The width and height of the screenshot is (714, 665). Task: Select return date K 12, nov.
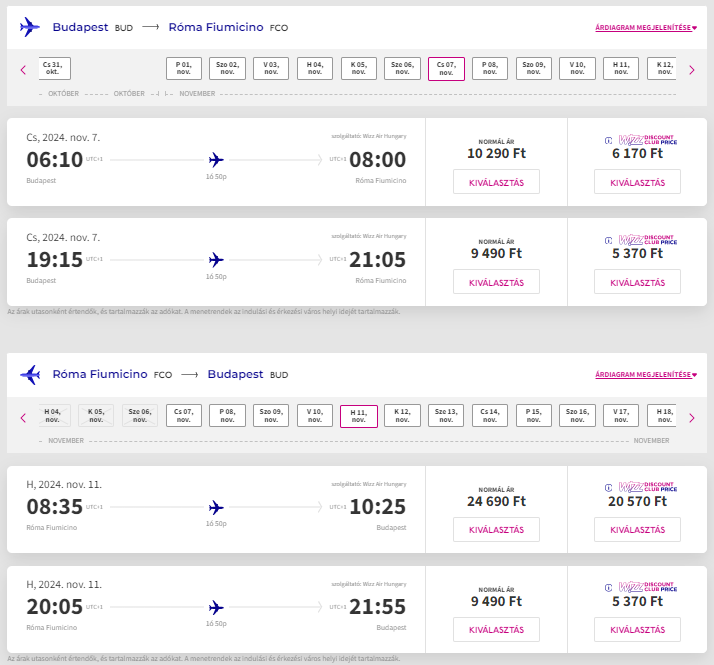pyautogui.click(x=402, y=416)
